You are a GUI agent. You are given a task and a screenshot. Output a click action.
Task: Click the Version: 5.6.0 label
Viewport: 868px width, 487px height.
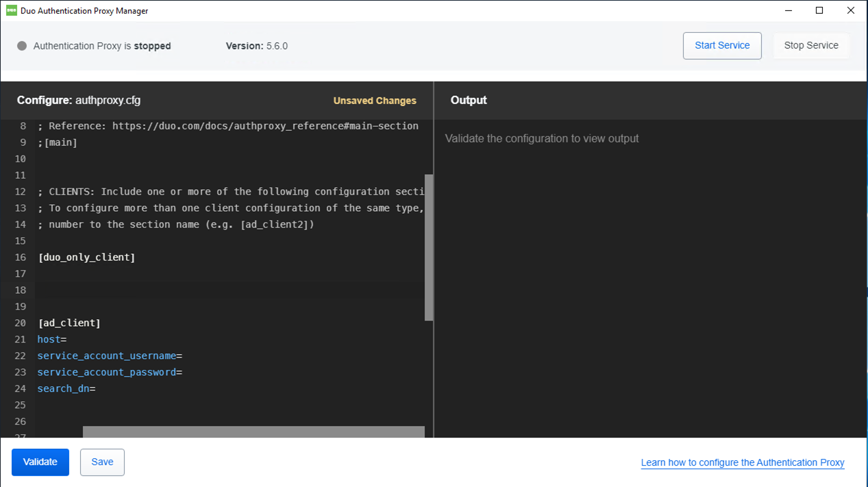click(257, 46)
